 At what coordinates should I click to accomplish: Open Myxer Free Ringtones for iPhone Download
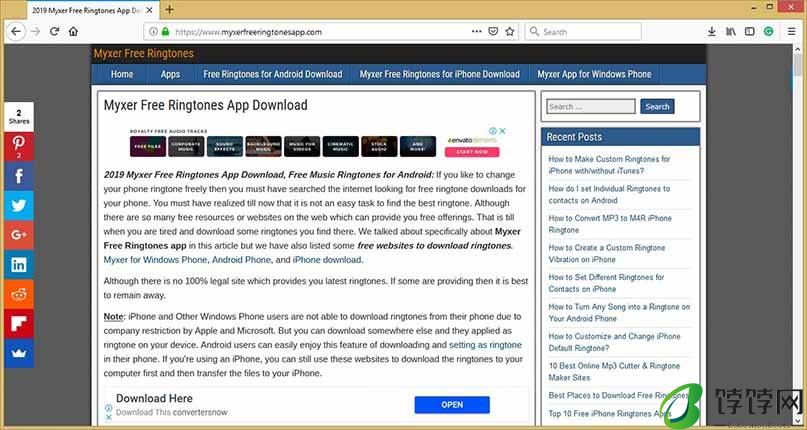coord(440,74)
